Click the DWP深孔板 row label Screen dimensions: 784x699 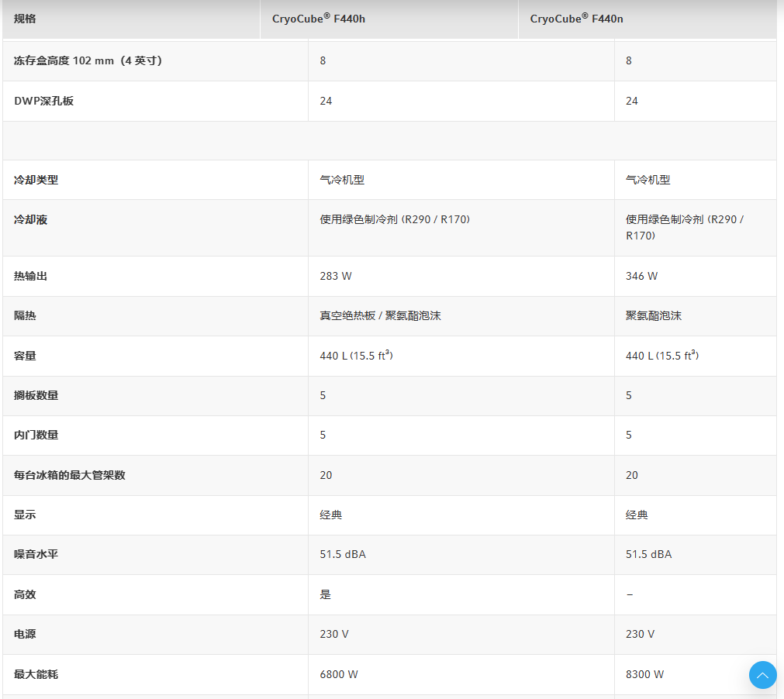point(44,101)
